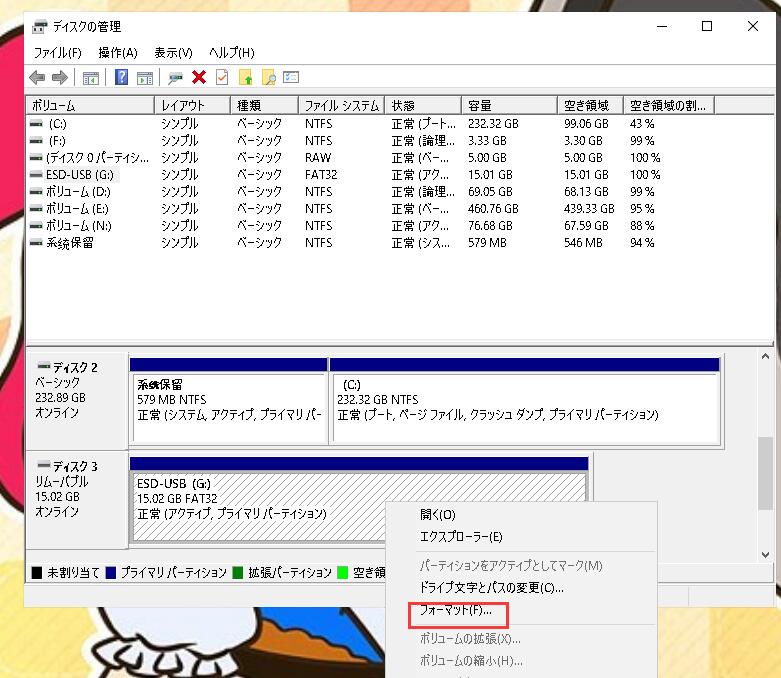781x678 pixels.
Task: Click the disk pane vertical scrollbar thumb
Action: [766, 473]
